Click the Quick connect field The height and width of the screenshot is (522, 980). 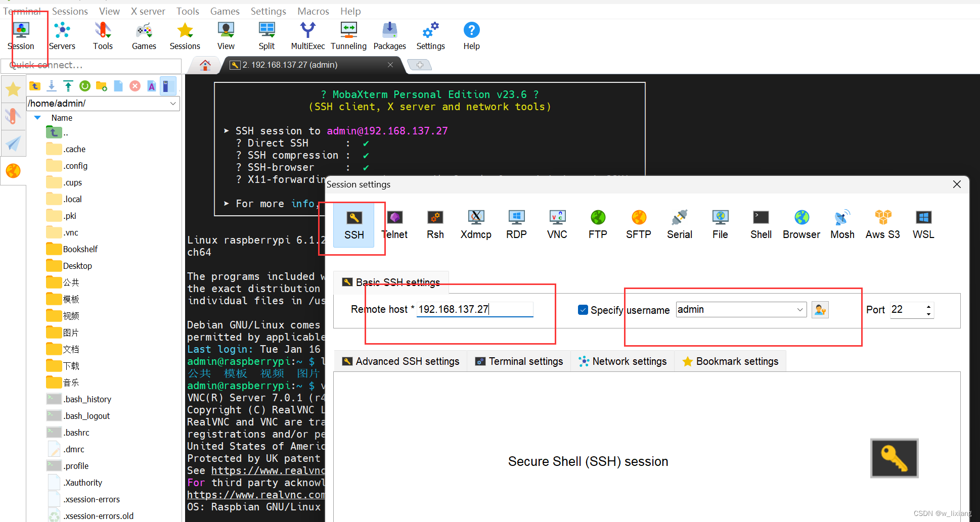pyautogui.click(x=91, y=65)
